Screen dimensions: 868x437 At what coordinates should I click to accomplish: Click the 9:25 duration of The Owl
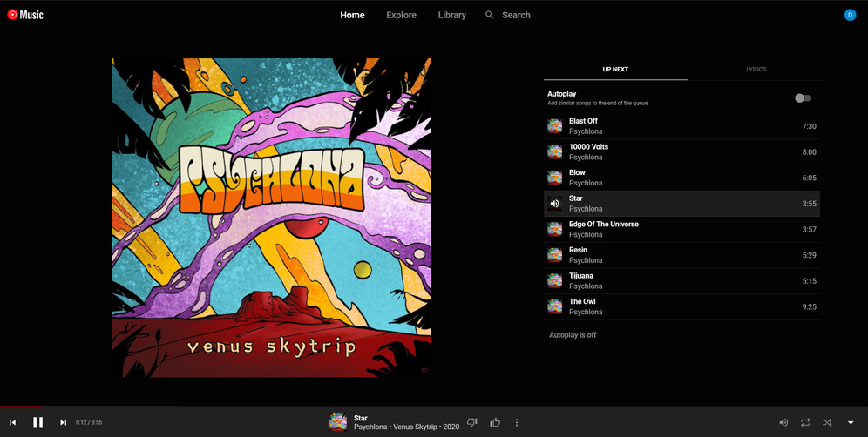pos(809,306)
